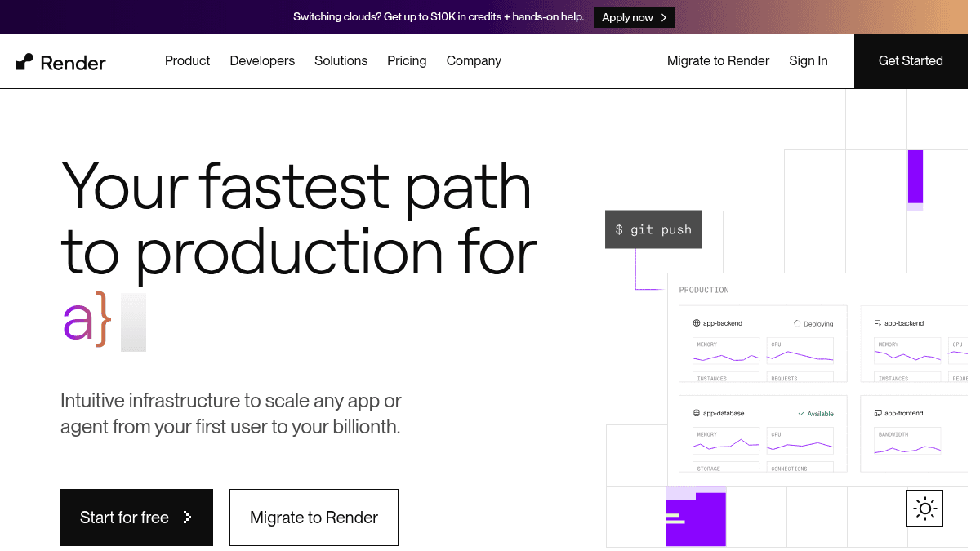Click the Apply now banner button

point(634,17)
